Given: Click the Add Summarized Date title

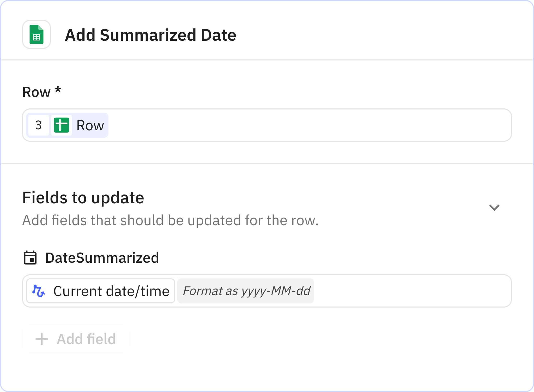Looking at the screenshot, I should (x=150, y=35).
